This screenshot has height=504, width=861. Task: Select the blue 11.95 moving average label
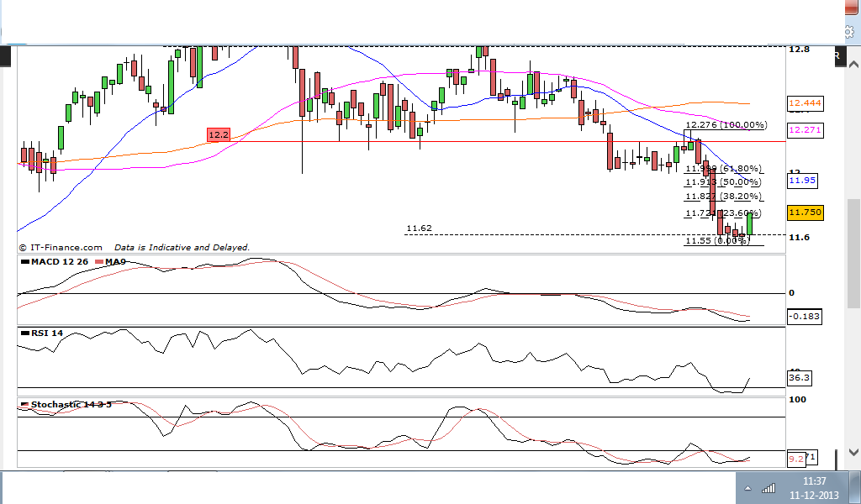click(801, 181)
